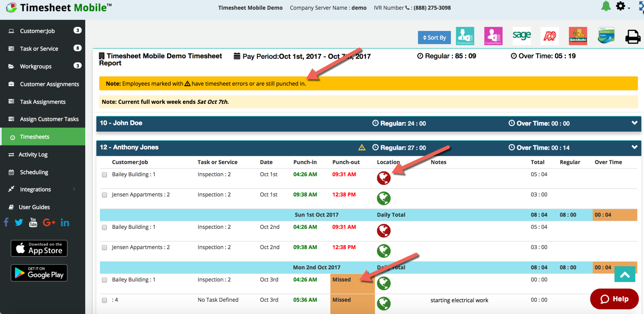The height and width of the screenshot is (314, 644).
Task: Click the Download on the App Store badge
Action: point(39,248)
